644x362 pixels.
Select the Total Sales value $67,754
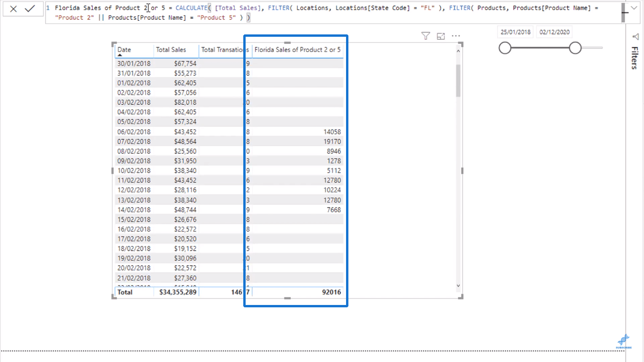point(185,64)
